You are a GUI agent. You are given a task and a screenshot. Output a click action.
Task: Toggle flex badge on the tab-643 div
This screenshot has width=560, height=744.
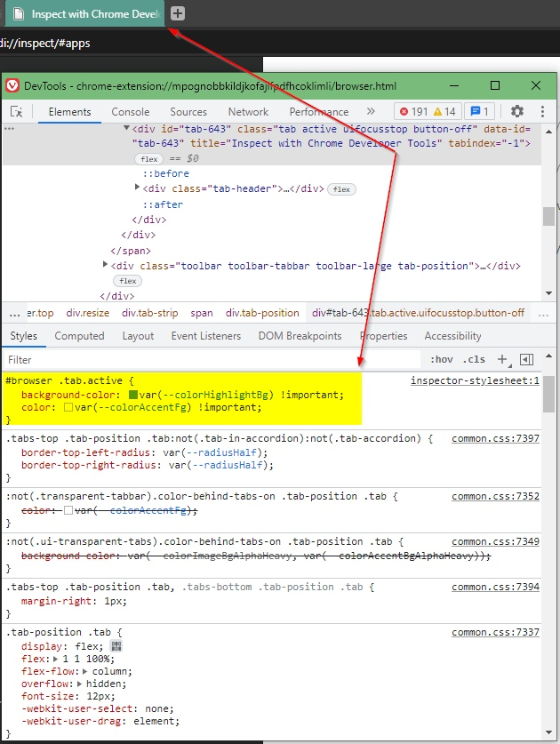[x=148, y=158]
